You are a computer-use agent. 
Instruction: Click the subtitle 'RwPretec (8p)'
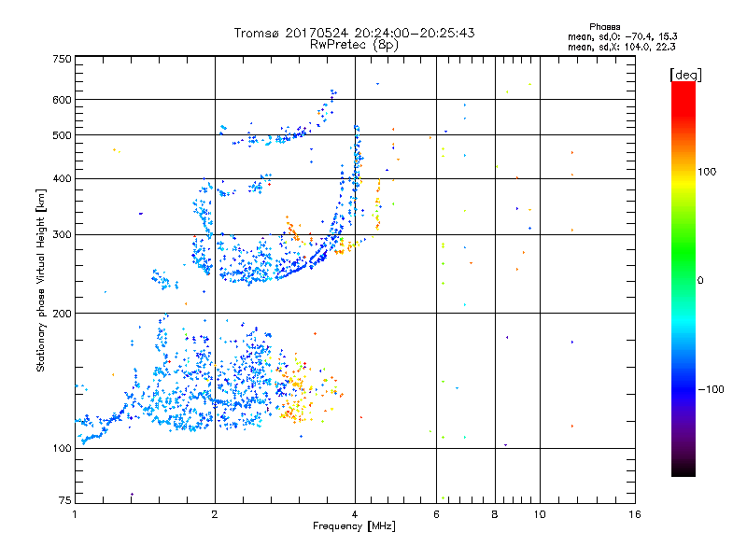click(354, 45)
